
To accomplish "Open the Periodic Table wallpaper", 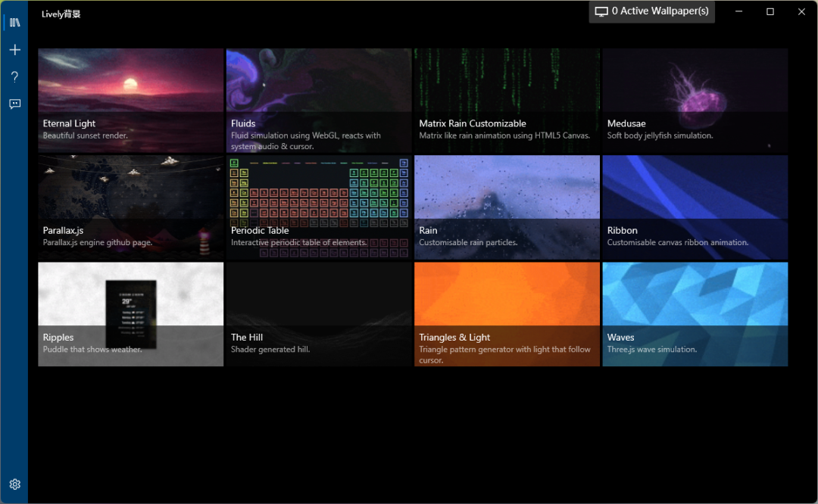I will coord(319,207).
